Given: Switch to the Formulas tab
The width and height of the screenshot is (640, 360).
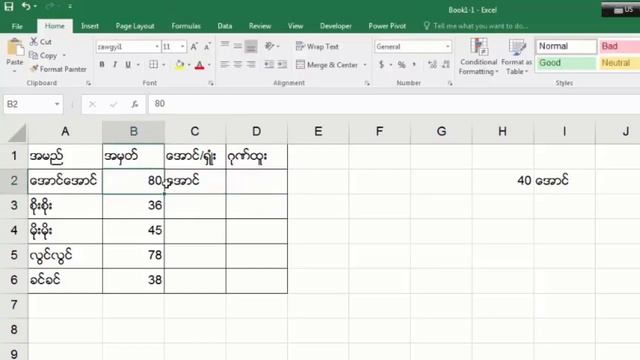Looking at the screenshot, I should 186,26.
